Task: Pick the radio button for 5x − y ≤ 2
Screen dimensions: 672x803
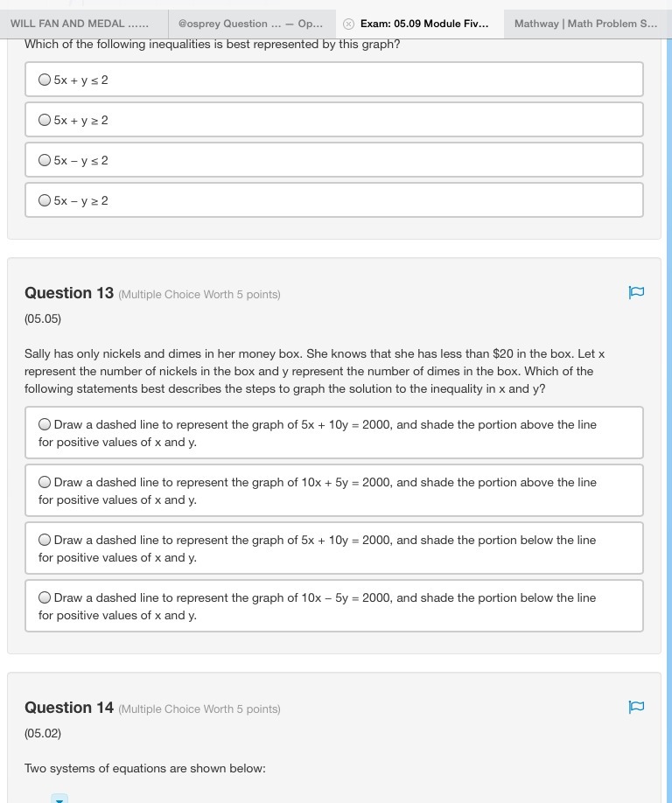Action: (45, 160)
